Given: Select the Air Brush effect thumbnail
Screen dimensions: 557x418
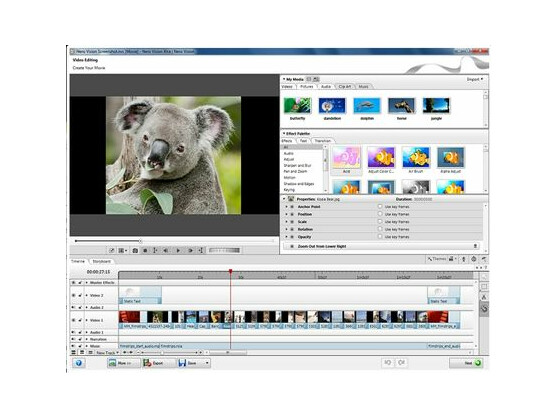Looking at the screenshot, I should click(x=416, y=158).
